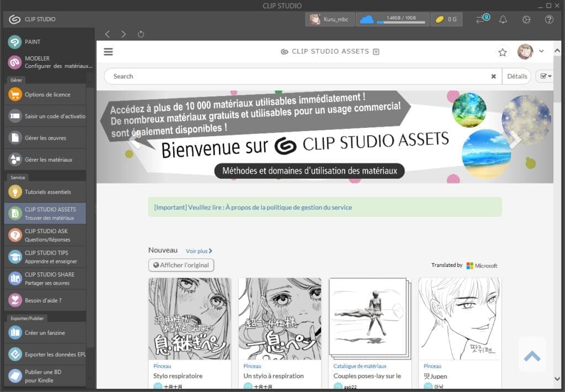Image resolution: width=565 pixels, height=392 pixels.
Task: Open Couples poses-lay material thumbnail
Action: [x=370, y=319]
